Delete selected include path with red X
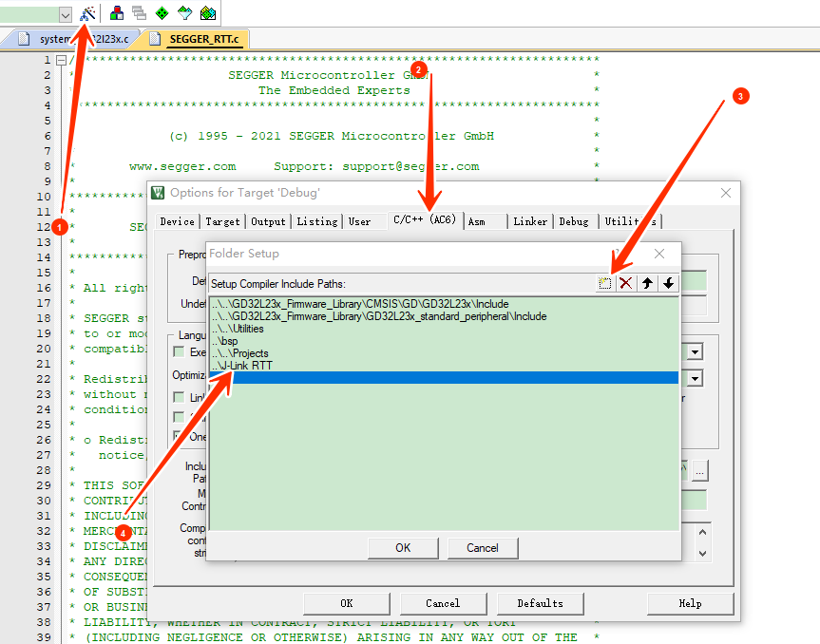Viewport: 820px width, 644px height. click(625, 283)
